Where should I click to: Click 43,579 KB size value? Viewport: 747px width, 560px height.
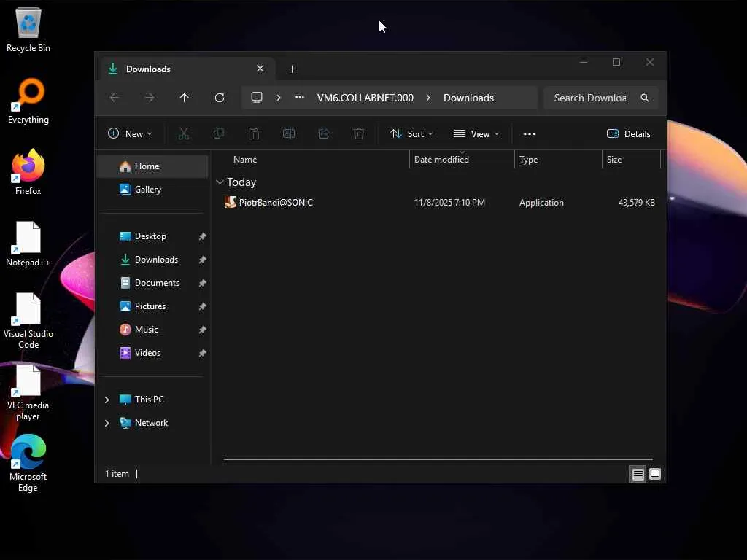point(636,203)
